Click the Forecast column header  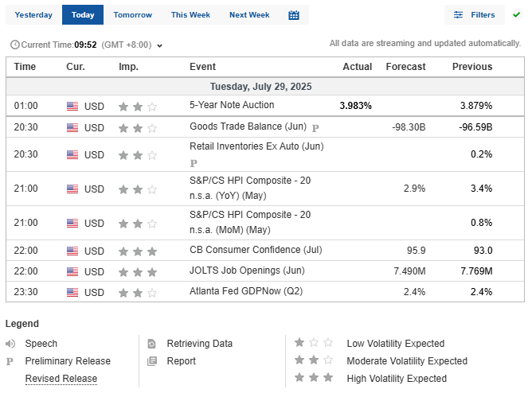[405, 67]
